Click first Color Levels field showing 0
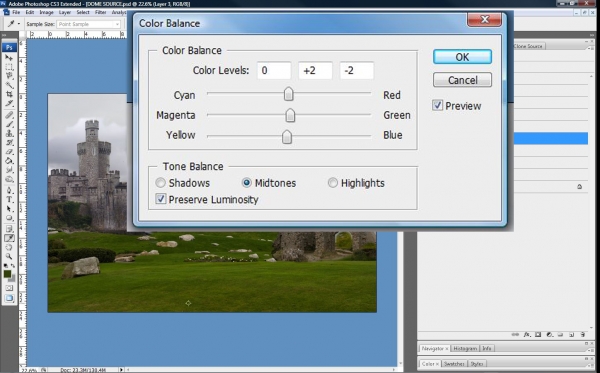 (274, 70)
